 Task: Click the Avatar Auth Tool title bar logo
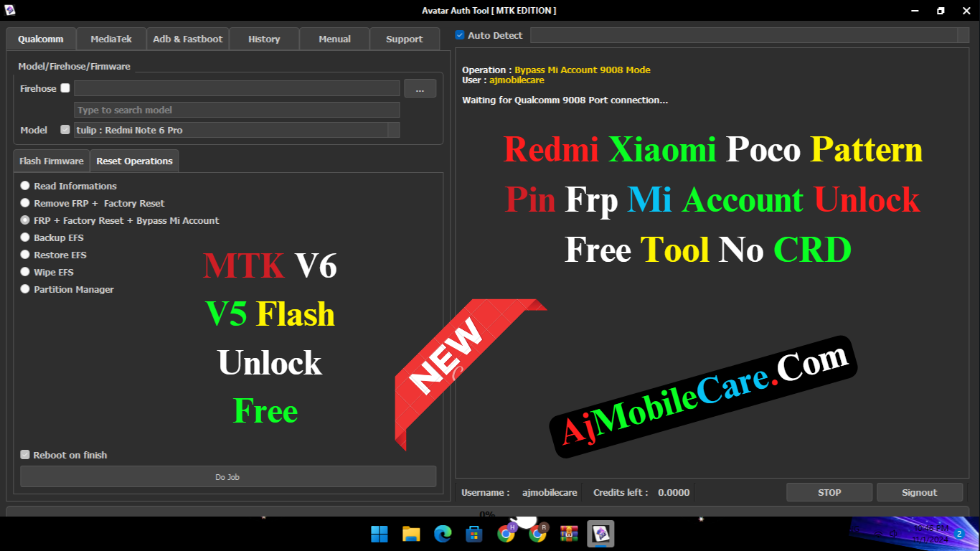pyautogui.click(x=10, y=11)
